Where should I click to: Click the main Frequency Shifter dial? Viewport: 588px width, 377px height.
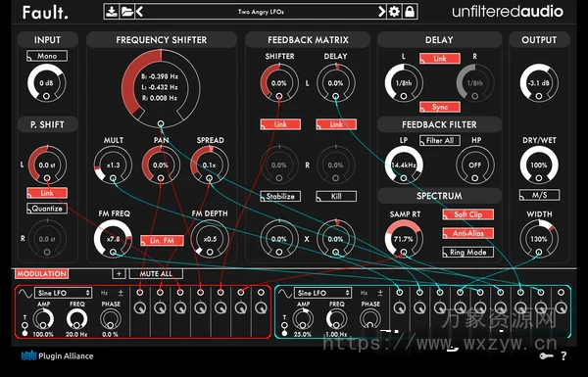pos(161,89)
